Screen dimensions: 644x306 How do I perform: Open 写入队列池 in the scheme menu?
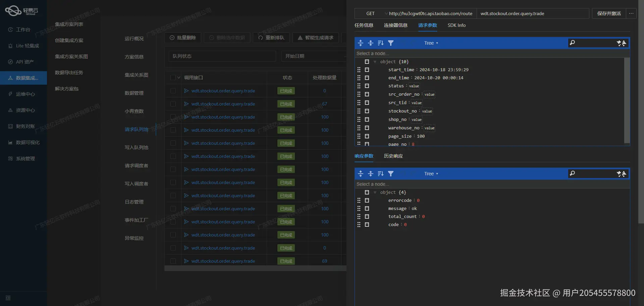[137, 147]
